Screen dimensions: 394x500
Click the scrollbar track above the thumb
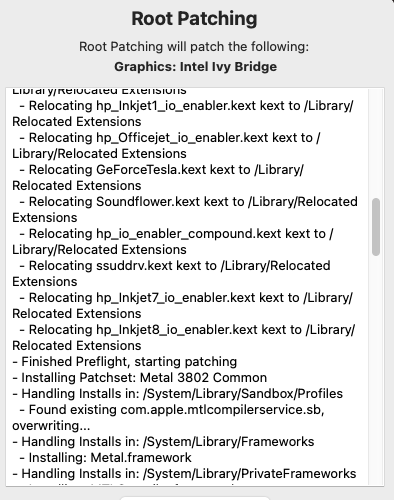coord(376,143)
